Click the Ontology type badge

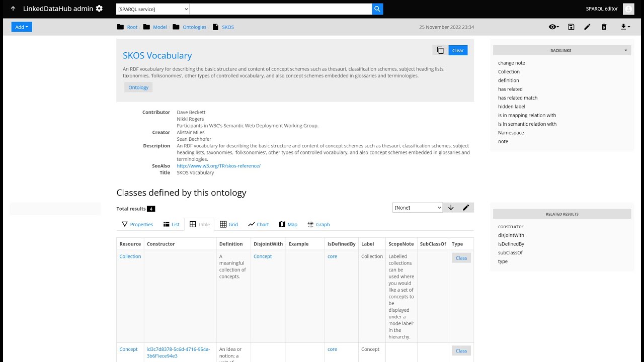(138, 87)
